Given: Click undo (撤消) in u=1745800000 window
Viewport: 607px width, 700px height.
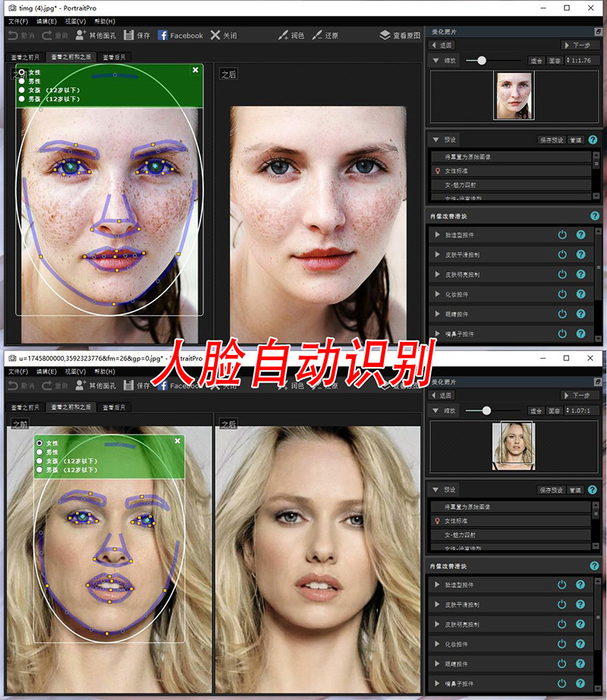Looking at the screenshot, I should point(21,386).
